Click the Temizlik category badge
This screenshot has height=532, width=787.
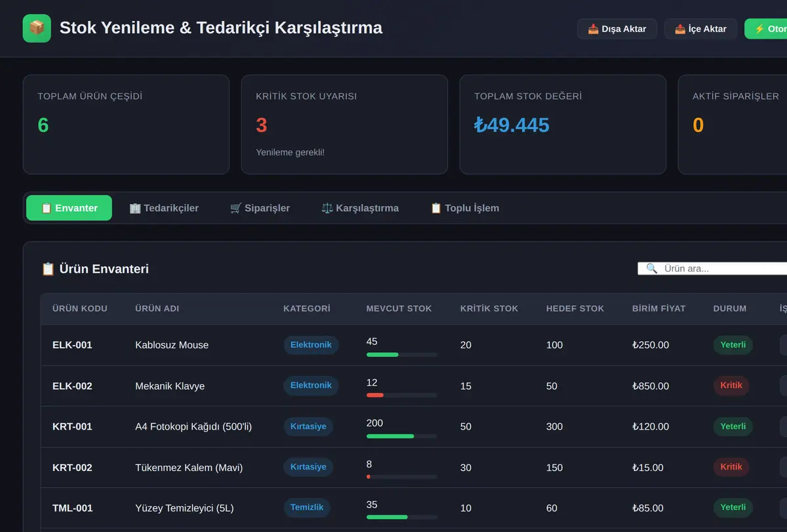point(307,508)
